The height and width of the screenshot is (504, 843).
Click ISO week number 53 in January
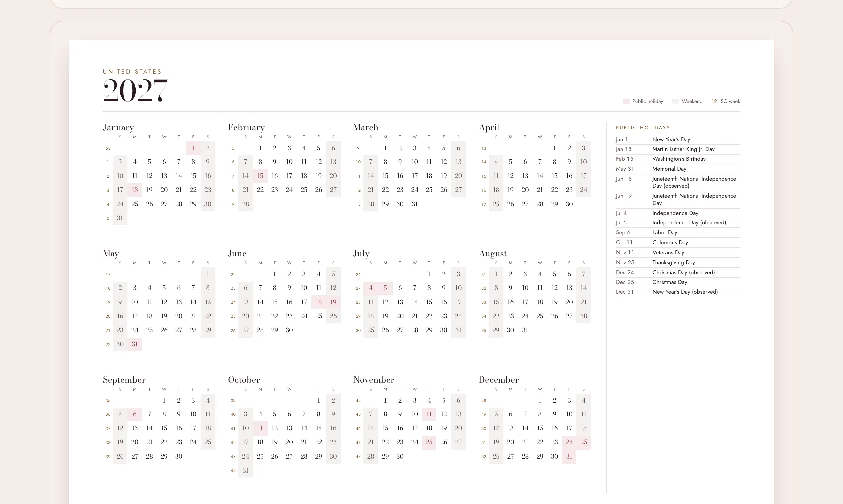(108, 148)
